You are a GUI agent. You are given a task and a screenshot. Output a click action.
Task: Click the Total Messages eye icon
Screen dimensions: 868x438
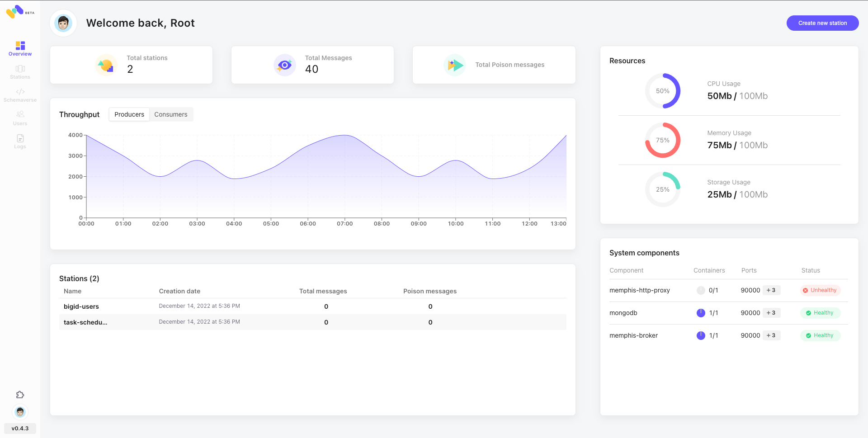[284, 65]
